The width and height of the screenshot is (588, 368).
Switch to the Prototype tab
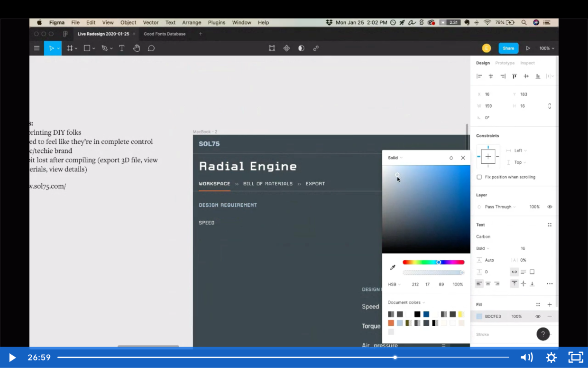point(505,63)
